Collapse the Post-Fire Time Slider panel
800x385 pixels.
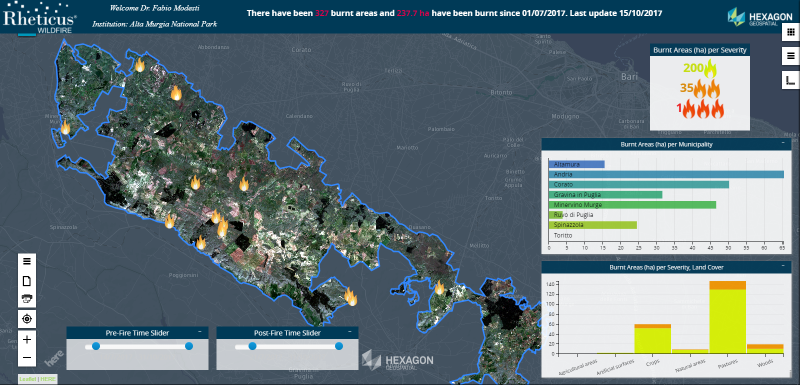click(350, 331)
